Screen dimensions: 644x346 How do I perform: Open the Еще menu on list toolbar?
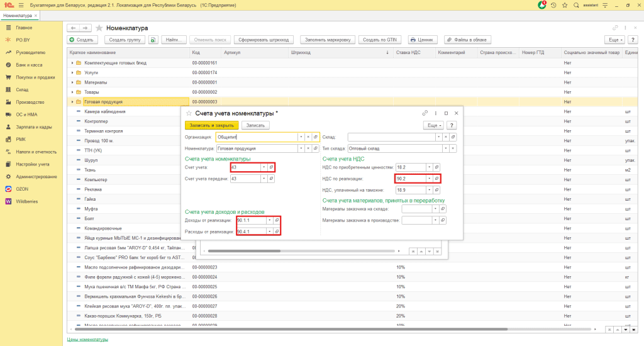coord(615,40)
